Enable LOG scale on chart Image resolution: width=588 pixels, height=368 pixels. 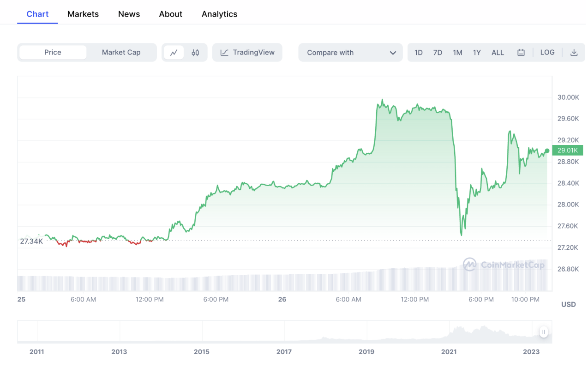547,53
